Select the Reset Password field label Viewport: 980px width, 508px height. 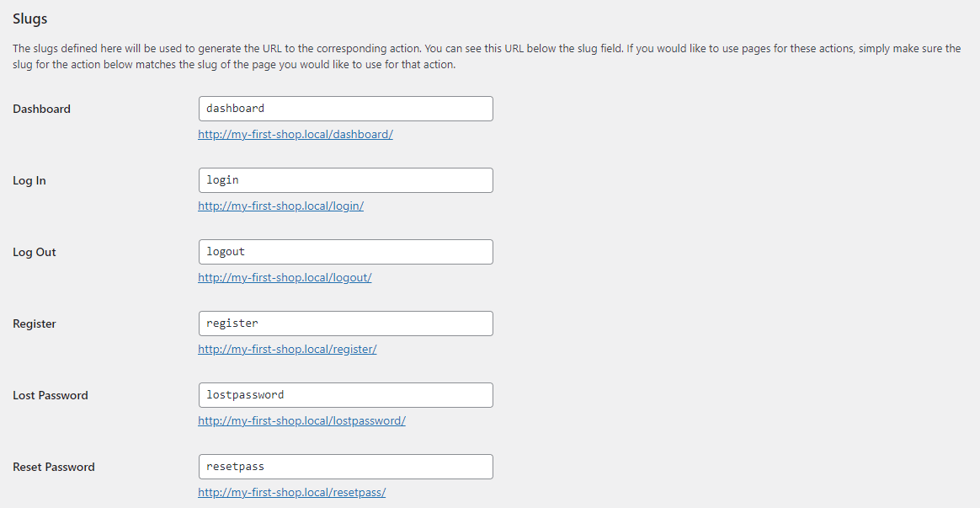point(54,467)
